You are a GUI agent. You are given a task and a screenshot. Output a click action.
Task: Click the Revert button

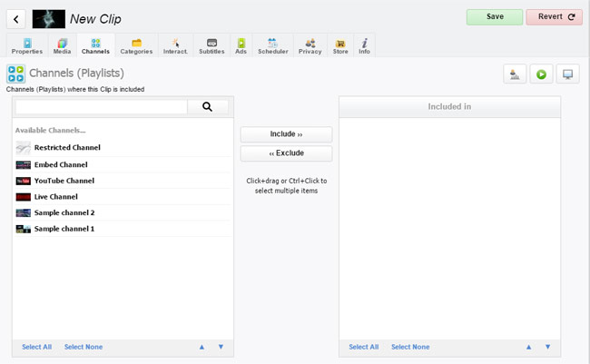click(x=554, y=16)
